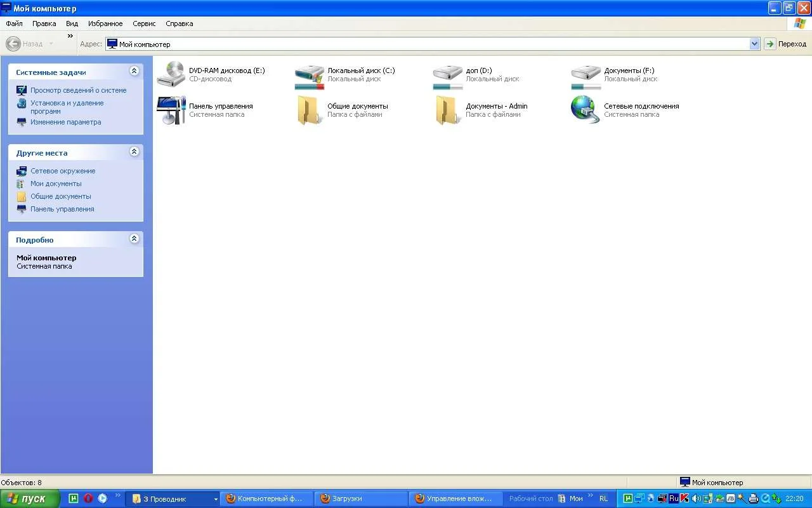The height and width of the screenshot is (508, 812).
Task: Click the volume speaker tray icon
Action: tap(696, 498)
